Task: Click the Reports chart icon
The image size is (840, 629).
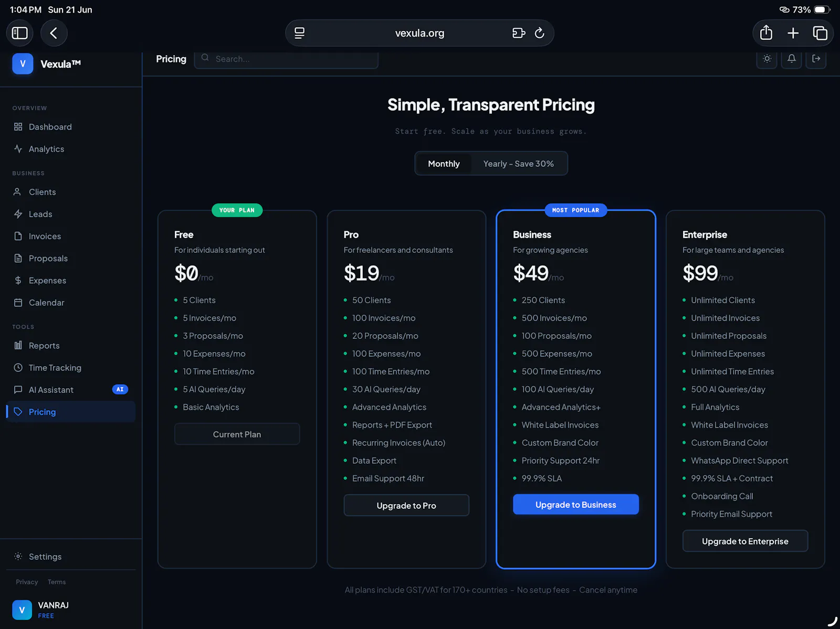Action: 18,345
